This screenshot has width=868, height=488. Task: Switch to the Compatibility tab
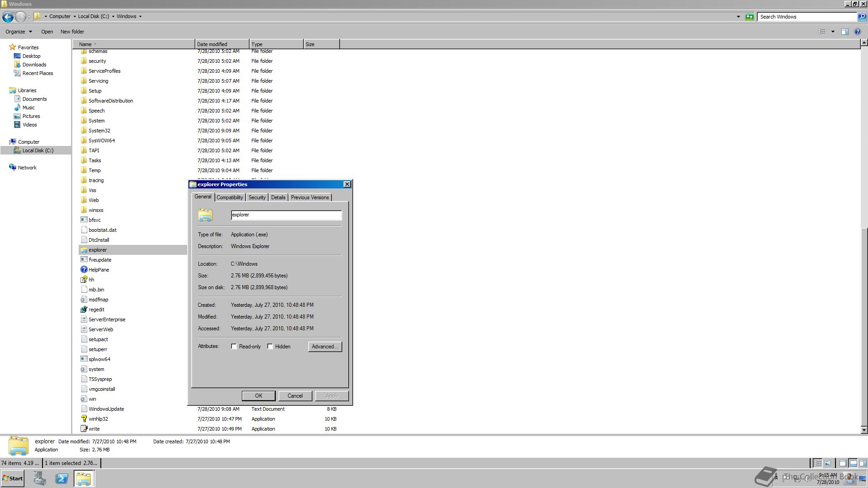pyautogui.click(x=230, y=197)
